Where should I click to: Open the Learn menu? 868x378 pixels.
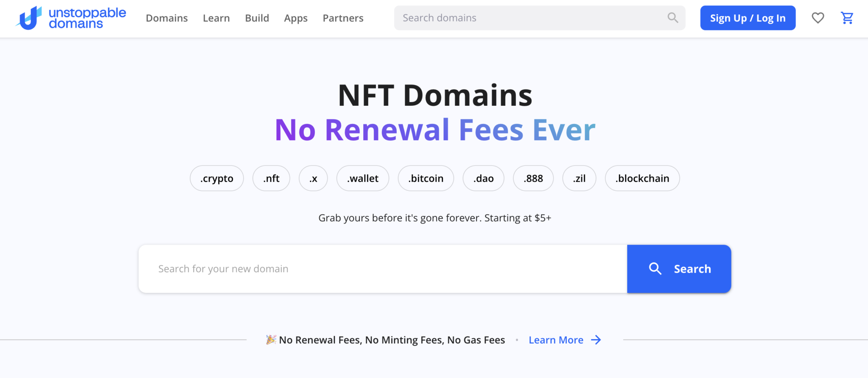(x=216, y=18)
